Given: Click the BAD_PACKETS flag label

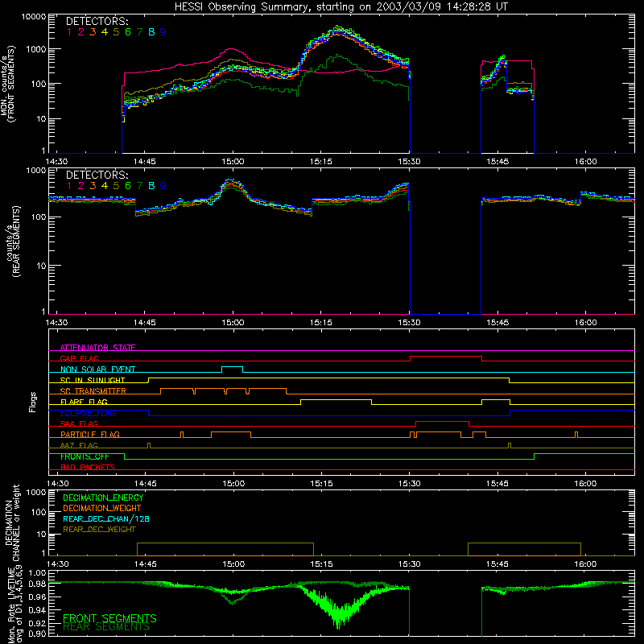Looking at the screenshot, I should [x=88, y=467].
